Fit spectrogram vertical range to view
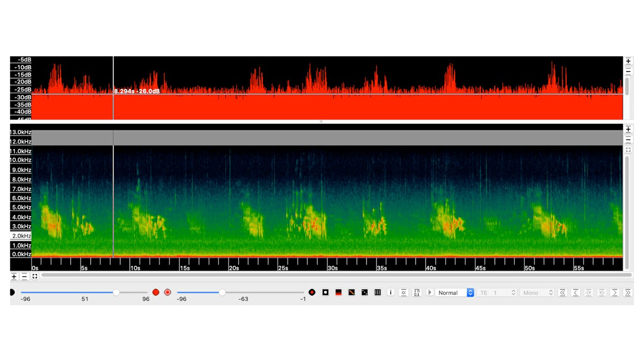644x362 pixels. pos(628,150)
